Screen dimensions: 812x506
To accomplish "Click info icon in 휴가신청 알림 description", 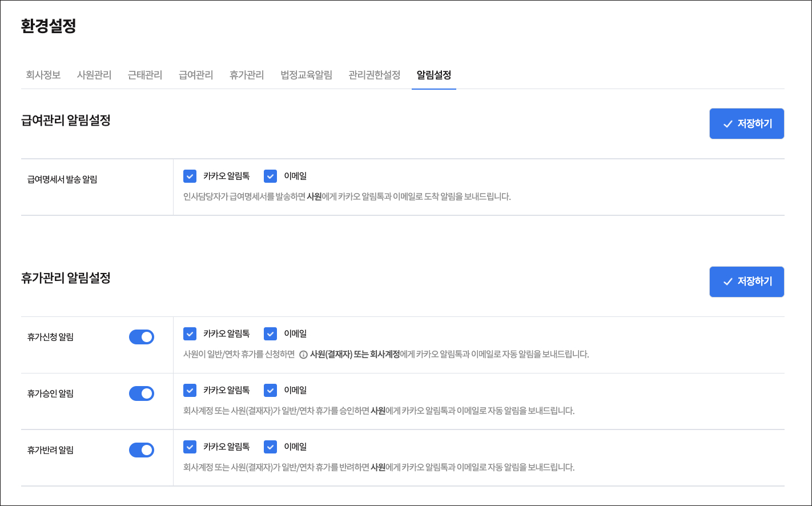I will pyautogui.click(x=303, y=355).
